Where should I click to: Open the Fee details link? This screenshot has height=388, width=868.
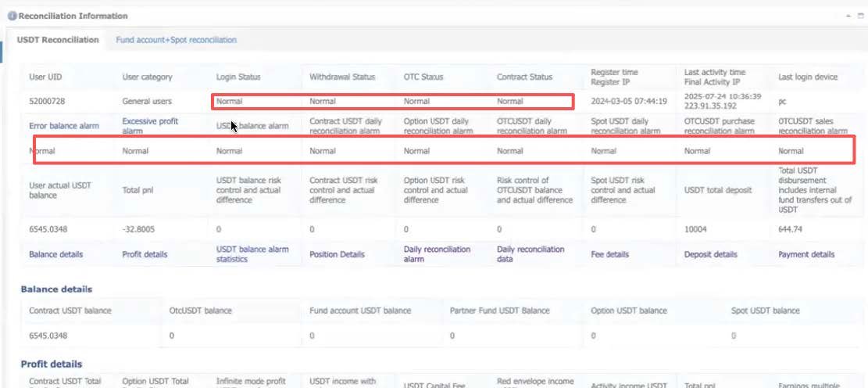coord(610,254)
